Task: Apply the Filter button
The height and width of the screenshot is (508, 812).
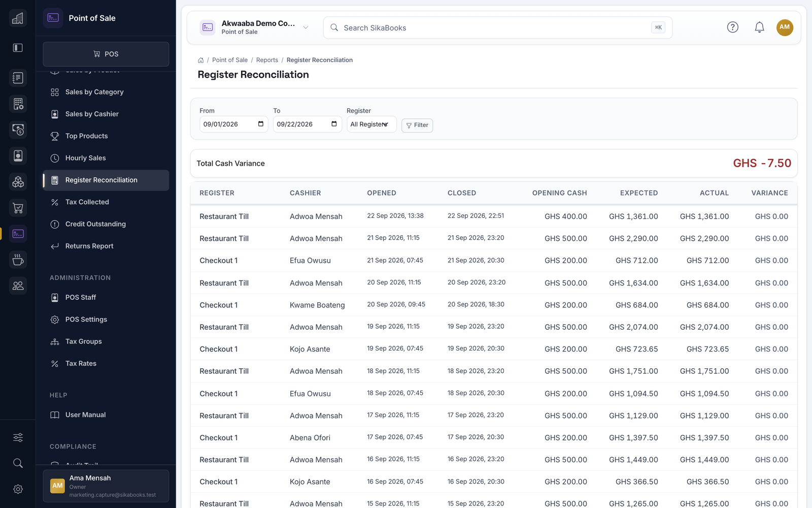Action: click(417, 125)
